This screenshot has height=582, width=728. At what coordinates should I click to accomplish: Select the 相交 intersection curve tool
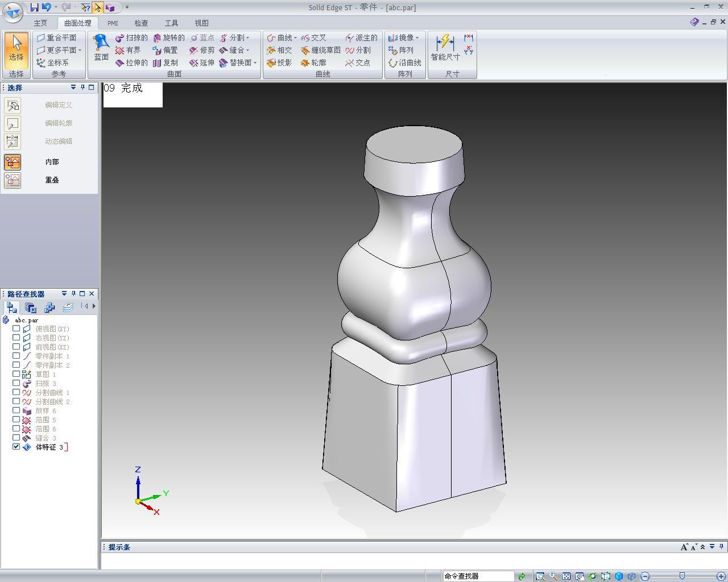click(x=279, y=50)
